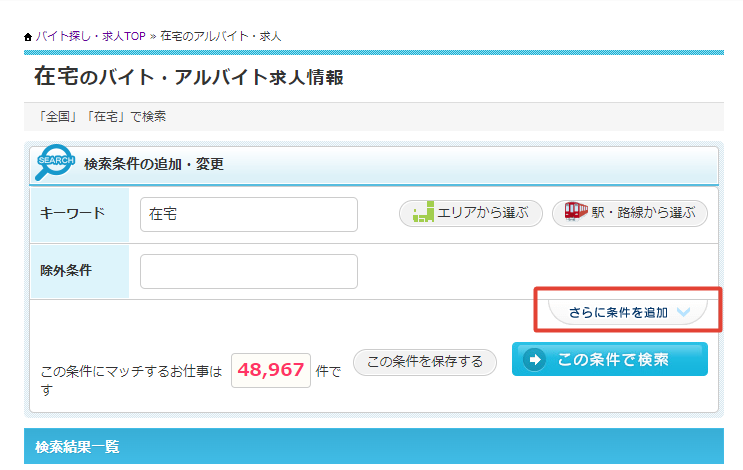Click the chevron arrow beside さらに条件を追加
The height and width of the screenshot is (470, 743).
[683, 312]
